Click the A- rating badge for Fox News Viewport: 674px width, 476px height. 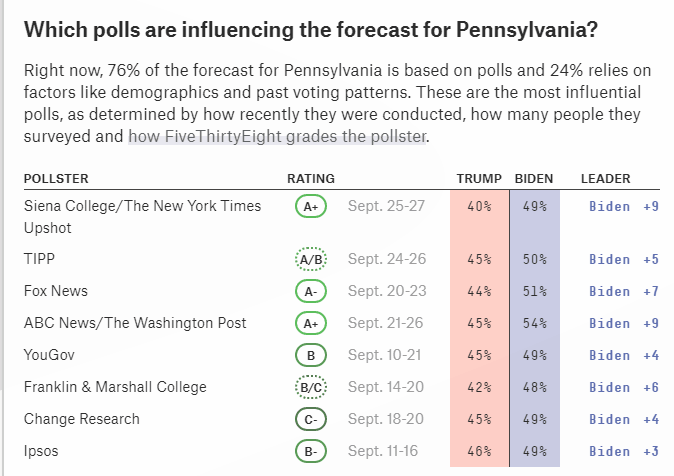tap(311, 291)
